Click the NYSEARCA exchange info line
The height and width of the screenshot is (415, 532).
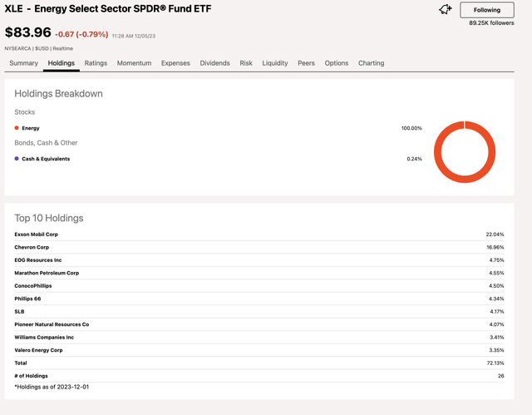click(39, 48)
